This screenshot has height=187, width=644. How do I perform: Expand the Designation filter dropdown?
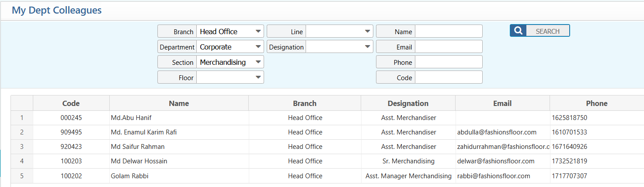pos(339,47)
